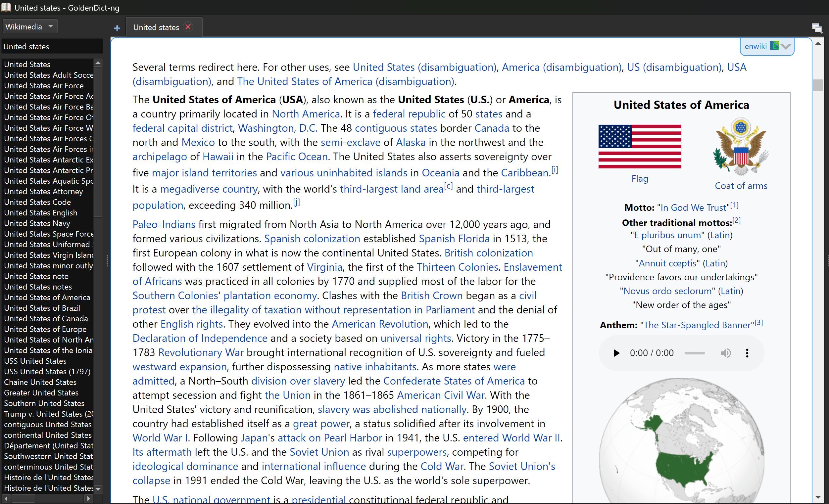Click the plus icon to add a new tab
The height and width of the screenshot is (504, 829).
pos(117,28)
